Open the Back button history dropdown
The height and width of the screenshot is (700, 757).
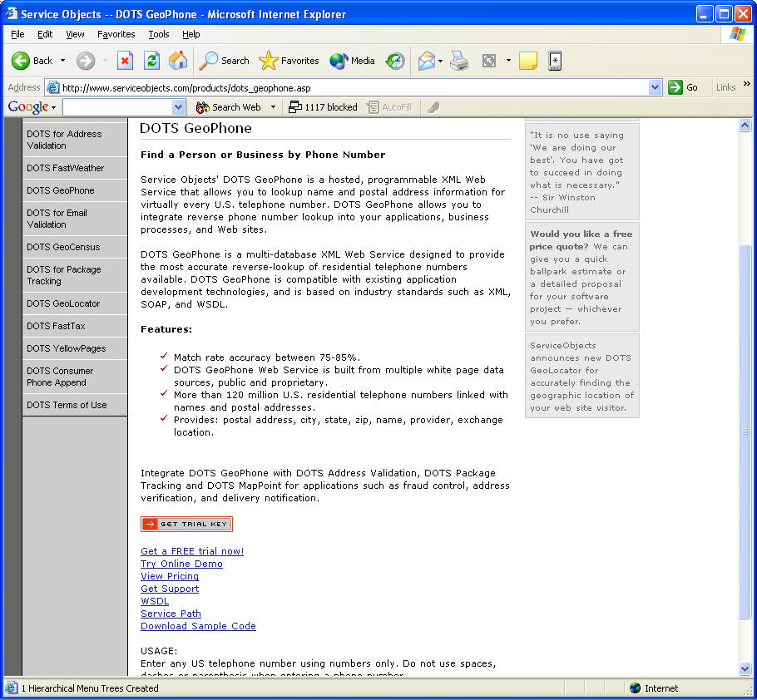[x=62, y=61]
